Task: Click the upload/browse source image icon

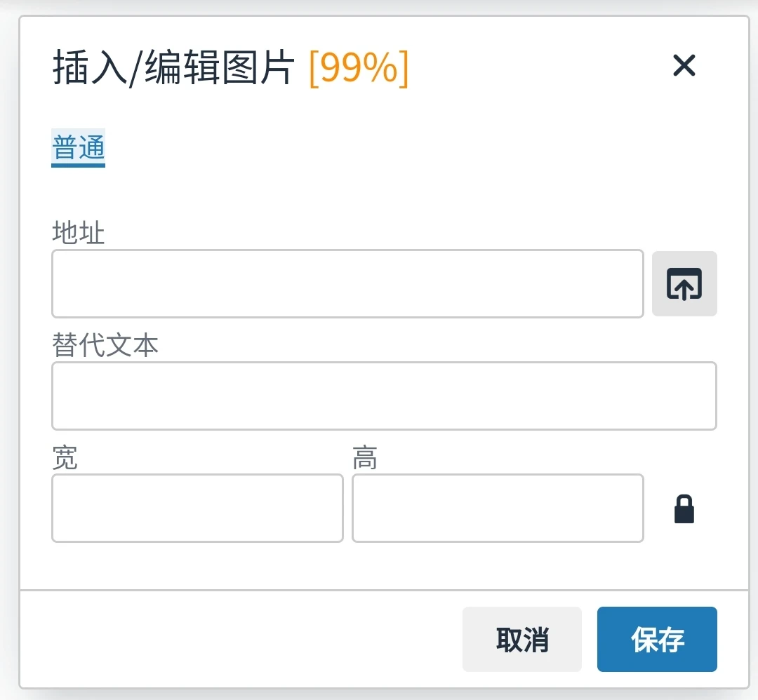Action: (x=684, y=283)
